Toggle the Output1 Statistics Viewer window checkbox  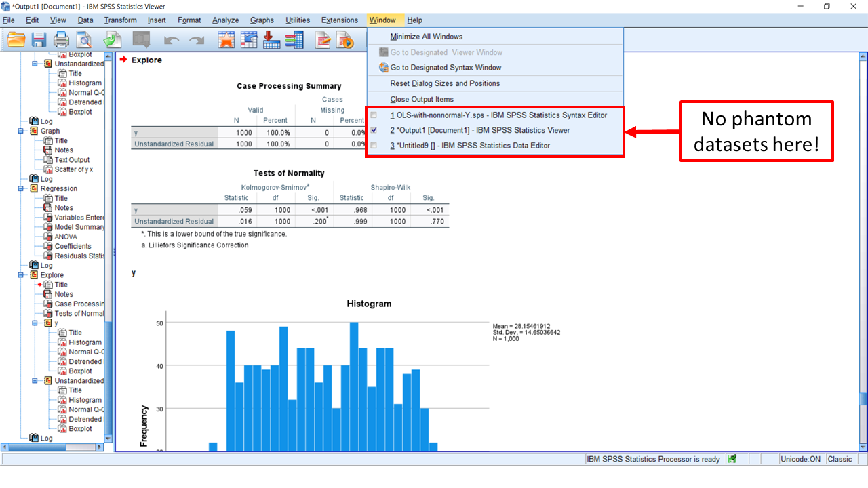374,130
